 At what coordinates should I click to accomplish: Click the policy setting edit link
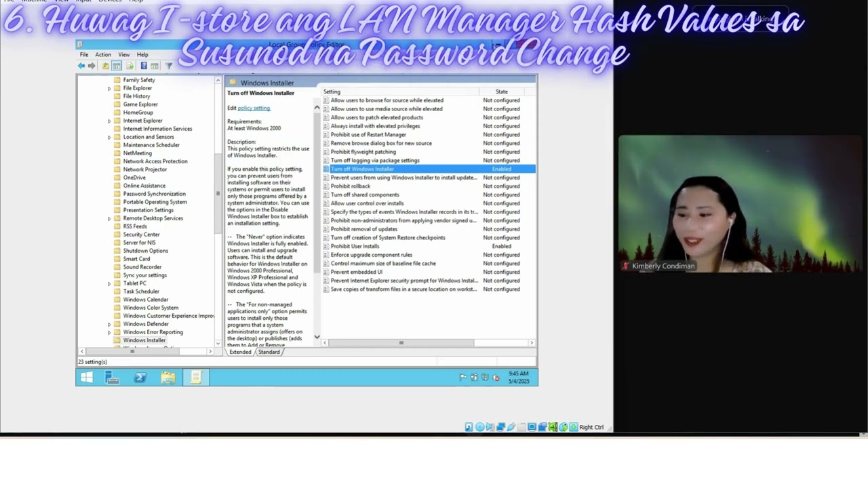point(254,108)
